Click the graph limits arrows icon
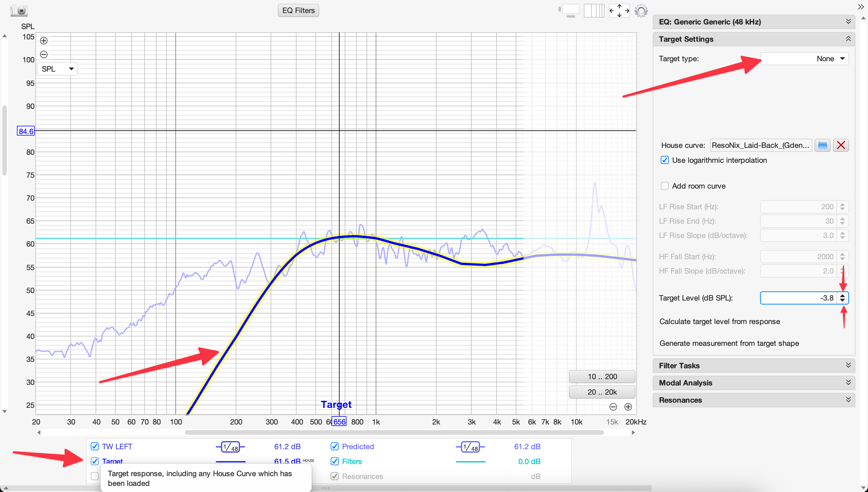Viewport: 868px width, 492px height. tap(619, 10)
